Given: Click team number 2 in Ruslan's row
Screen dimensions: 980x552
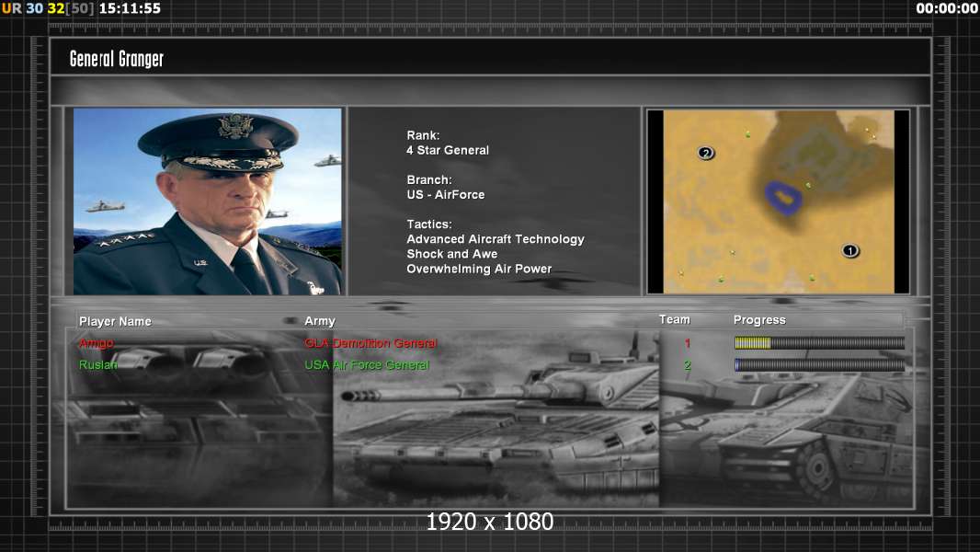Looking at the screenshot, I should [x=688, y=365].
